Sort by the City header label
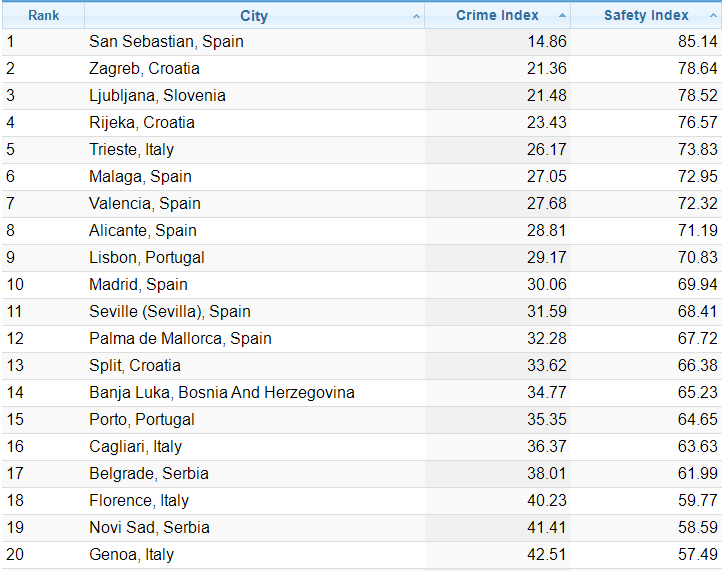Viewport: 724px width, 571px height. (254, 16)
